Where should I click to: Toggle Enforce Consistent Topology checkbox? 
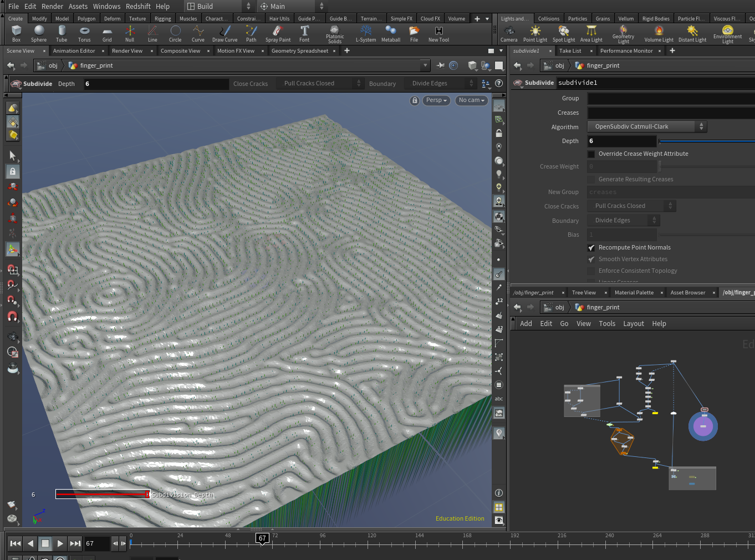tap(591, 271)
